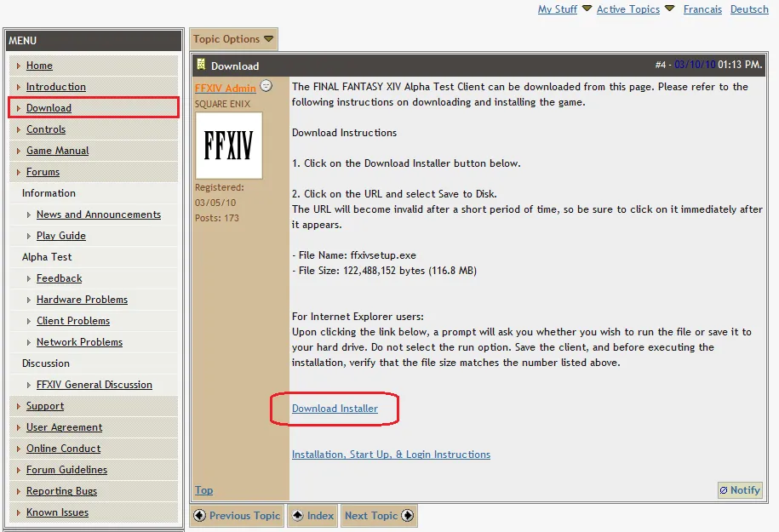
Task: Open Installation, Start Up, & Login Instructions
Action: 391,455
